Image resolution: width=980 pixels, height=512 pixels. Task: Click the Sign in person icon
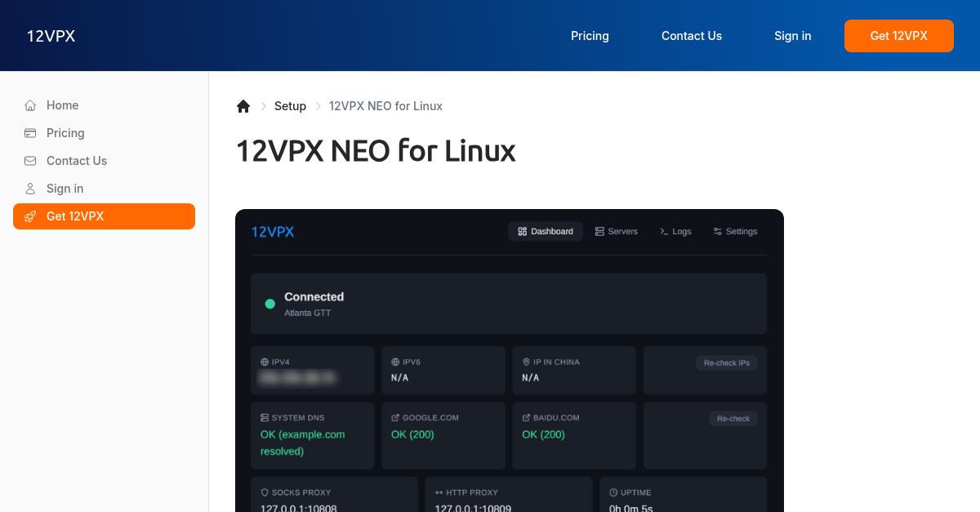point(30,189)
